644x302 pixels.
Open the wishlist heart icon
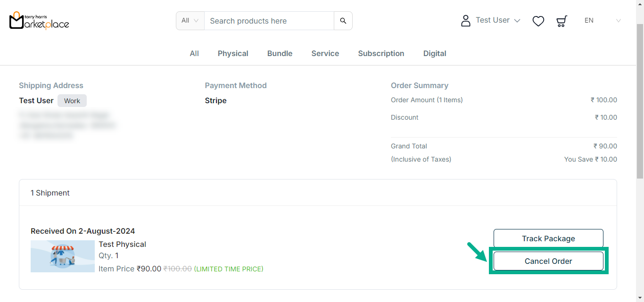[538, 21]
